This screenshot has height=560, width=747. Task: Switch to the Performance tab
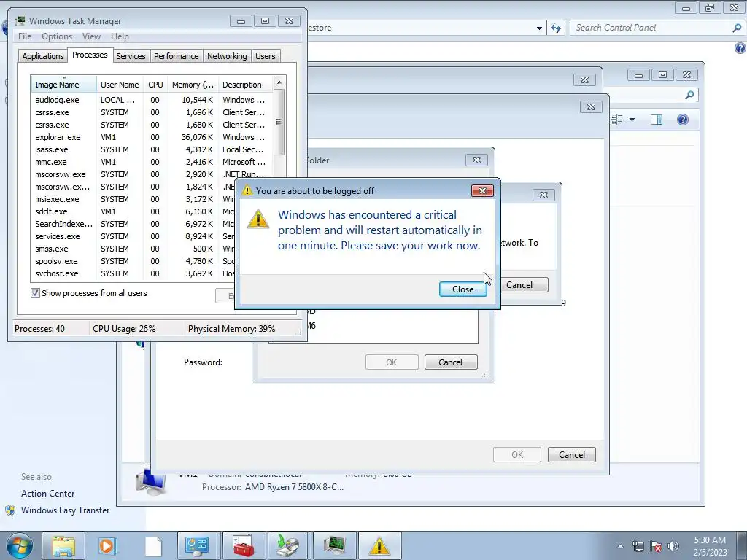(x=176, y=56)
